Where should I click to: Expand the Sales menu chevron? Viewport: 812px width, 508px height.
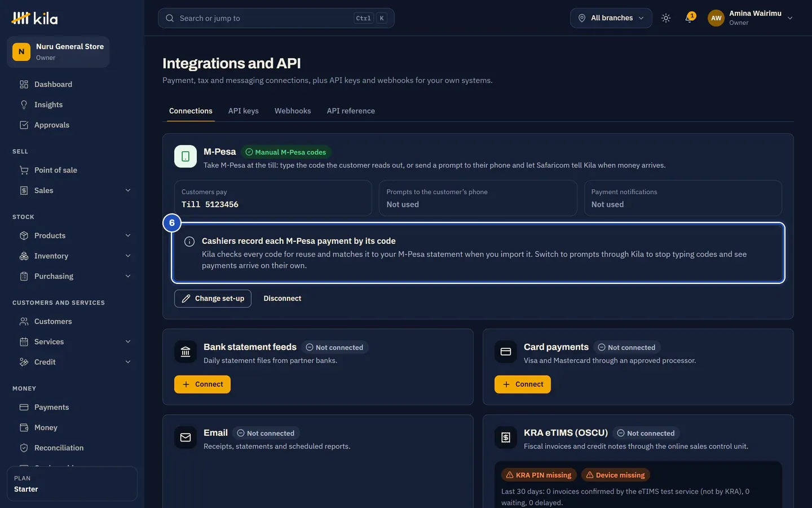(128, 191)
